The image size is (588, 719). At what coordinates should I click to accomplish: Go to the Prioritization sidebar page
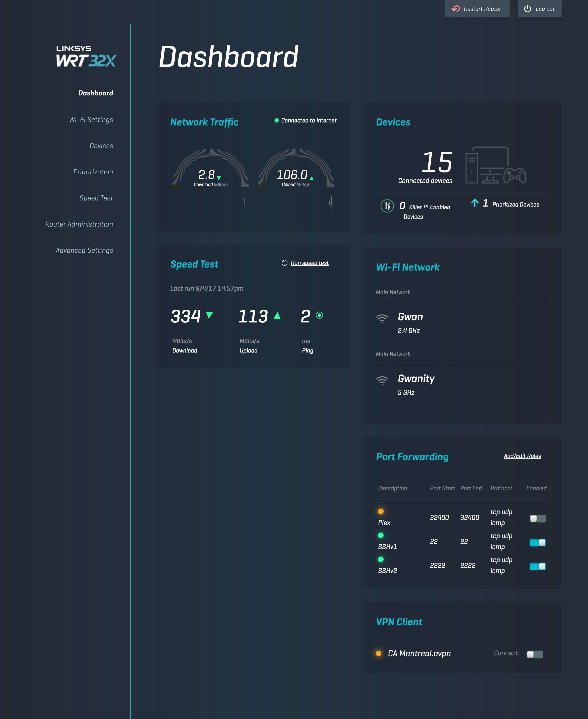click(93, 172)
